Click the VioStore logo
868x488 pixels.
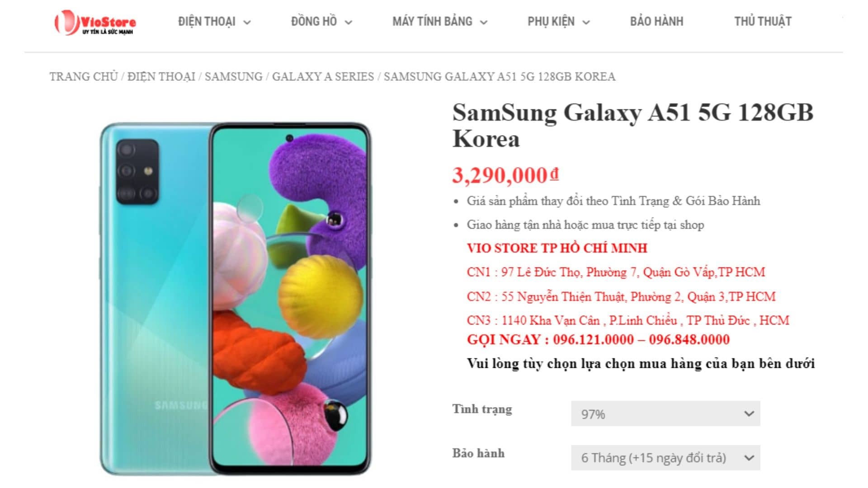(x=95, y=22)
